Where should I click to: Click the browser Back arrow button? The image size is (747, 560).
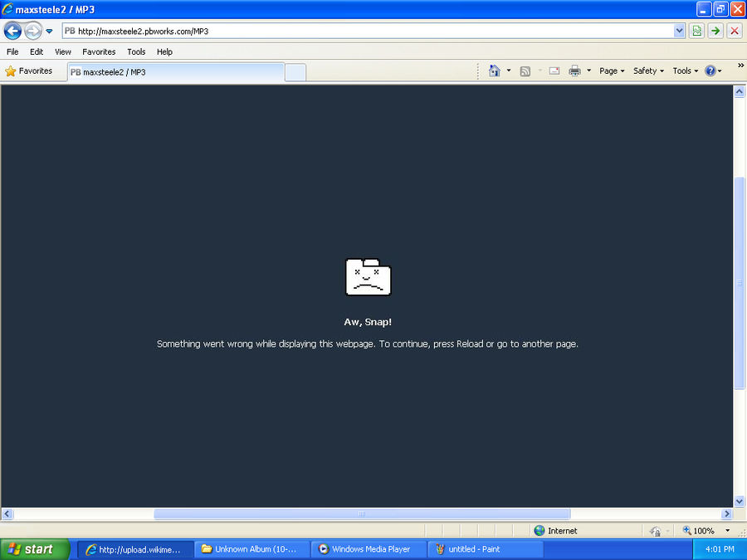12,32
